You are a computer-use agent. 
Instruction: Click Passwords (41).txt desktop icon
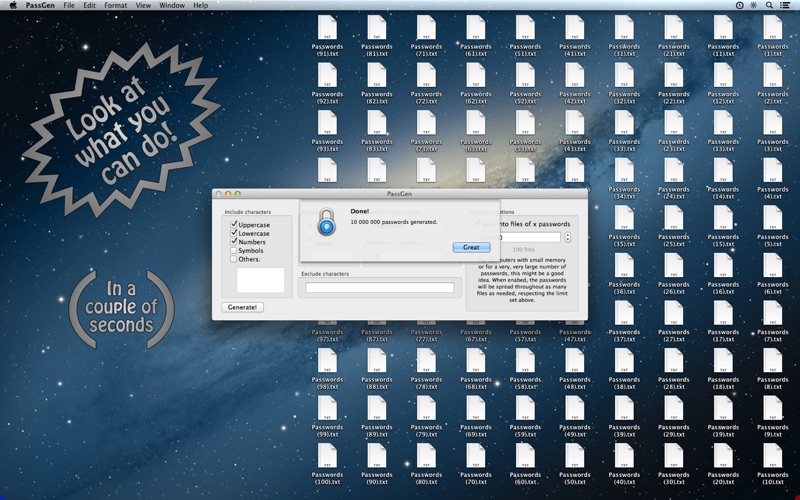coord(574,28)
